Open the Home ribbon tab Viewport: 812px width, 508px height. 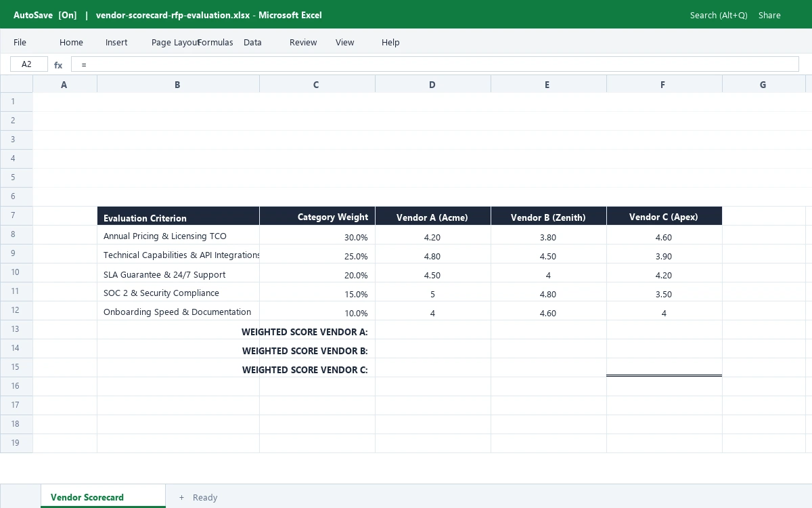(71, 42)
